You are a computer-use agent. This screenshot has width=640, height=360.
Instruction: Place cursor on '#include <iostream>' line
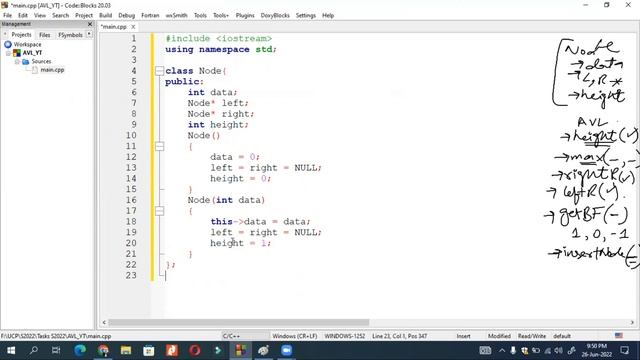point(219,38)
